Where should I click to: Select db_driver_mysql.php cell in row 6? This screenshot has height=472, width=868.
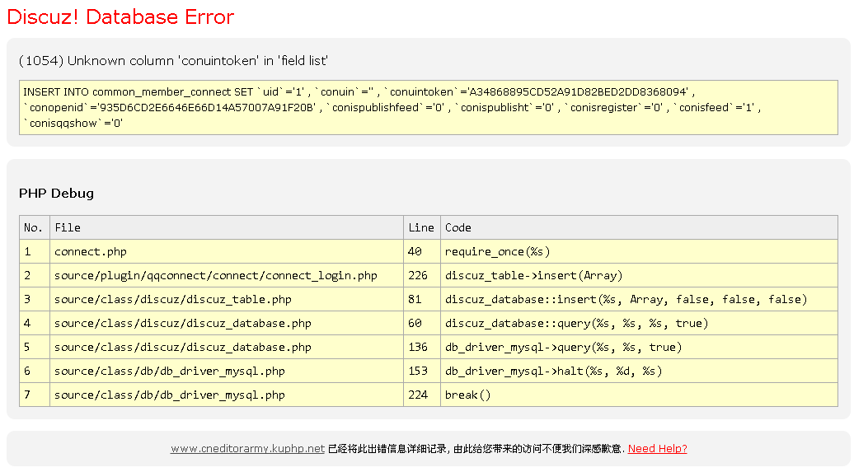pyautogui.click(x=227, y=371)
